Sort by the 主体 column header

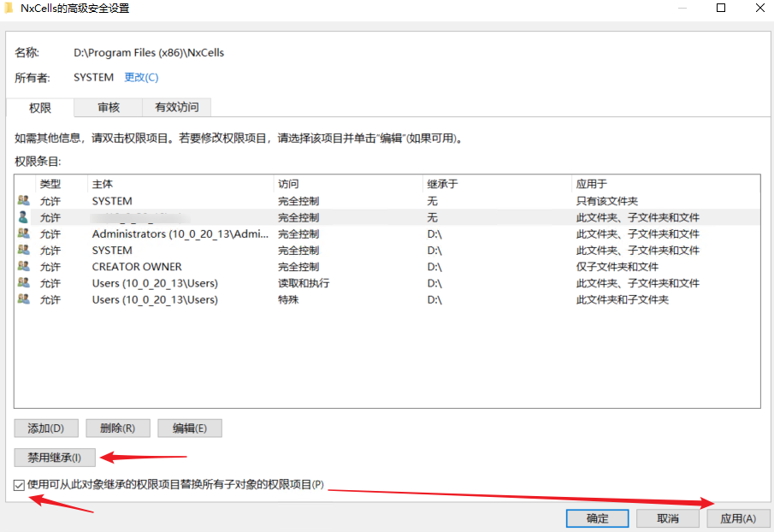180,184
